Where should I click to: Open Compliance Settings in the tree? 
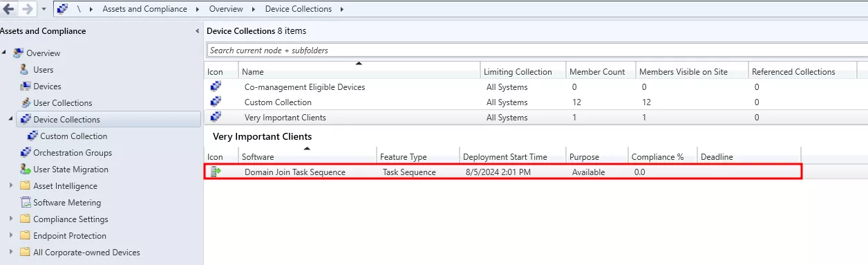[x=70, y=219]
